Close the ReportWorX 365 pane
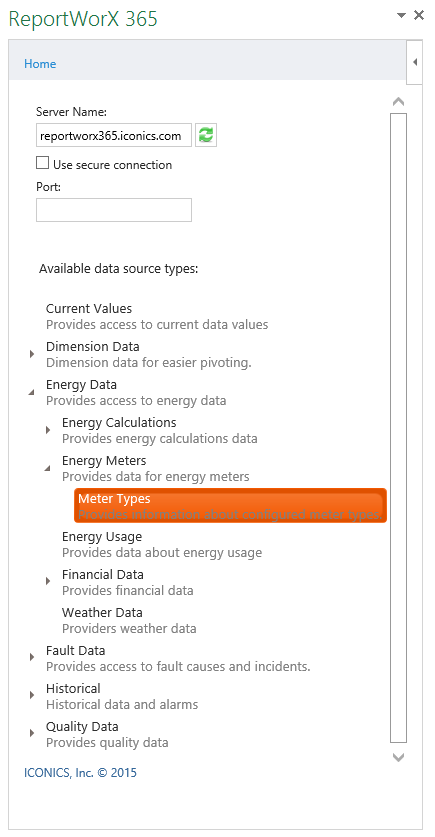This screenshot has height=837, width=435. [x=419, y=15]
